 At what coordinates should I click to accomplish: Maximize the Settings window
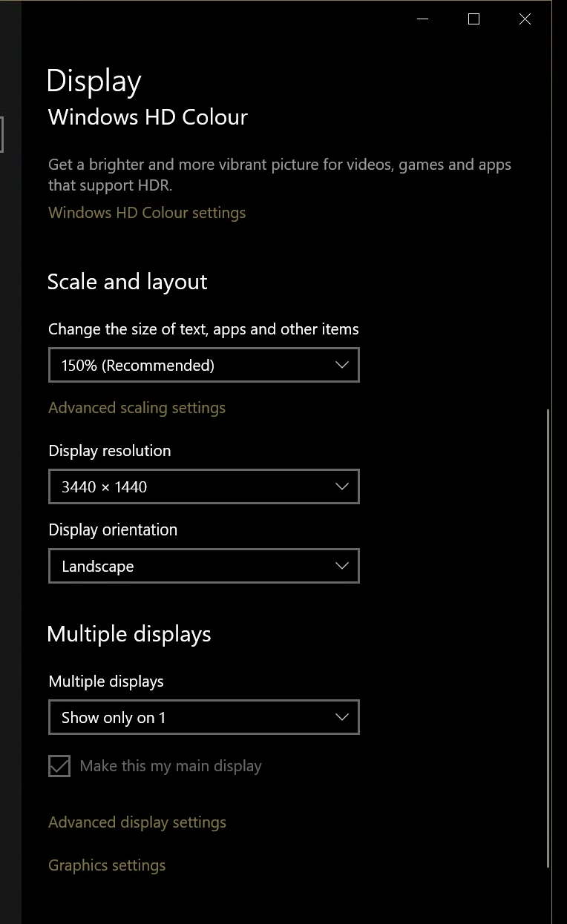click(473, 19)
